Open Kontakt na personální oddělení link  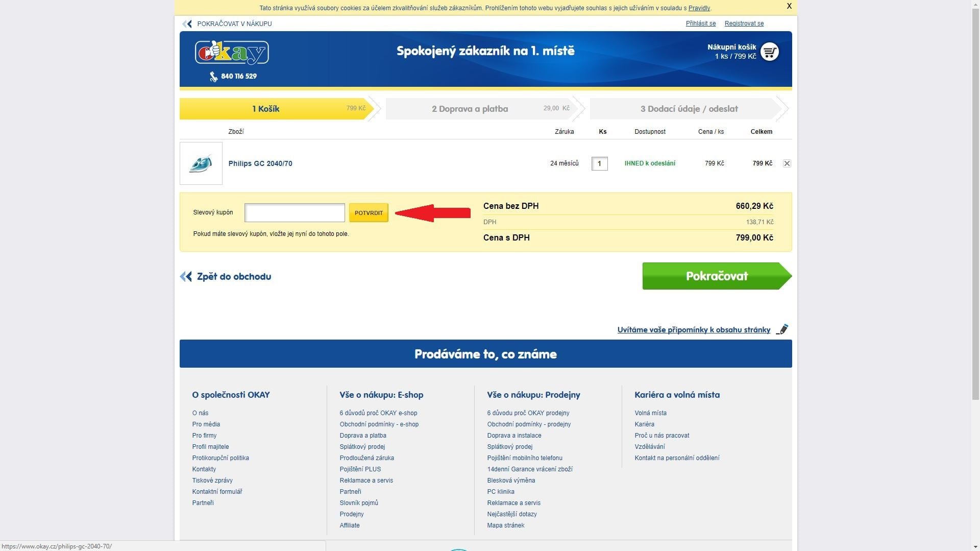pyautogui.click(x=677, y=458)
